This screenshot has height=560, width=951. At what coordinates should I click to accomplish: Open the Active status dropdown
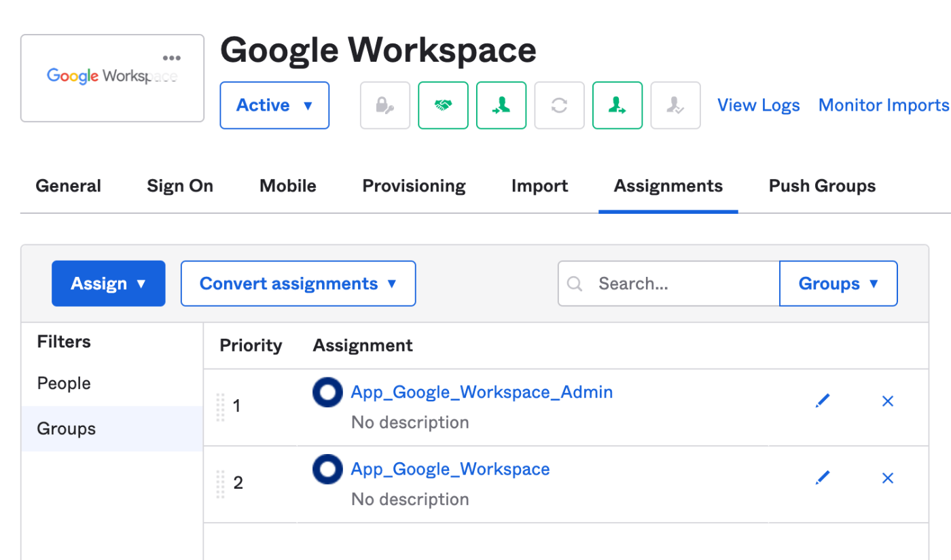(274, 105)
